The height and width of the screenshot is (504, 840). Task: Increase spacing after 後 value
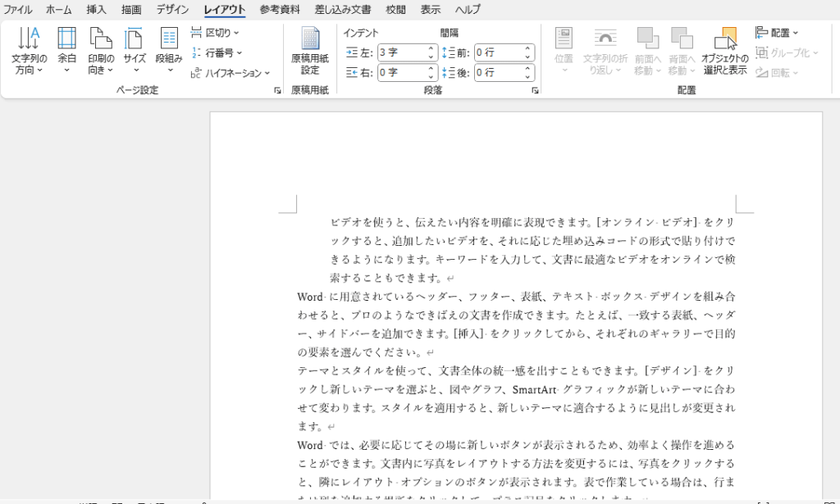527,68
